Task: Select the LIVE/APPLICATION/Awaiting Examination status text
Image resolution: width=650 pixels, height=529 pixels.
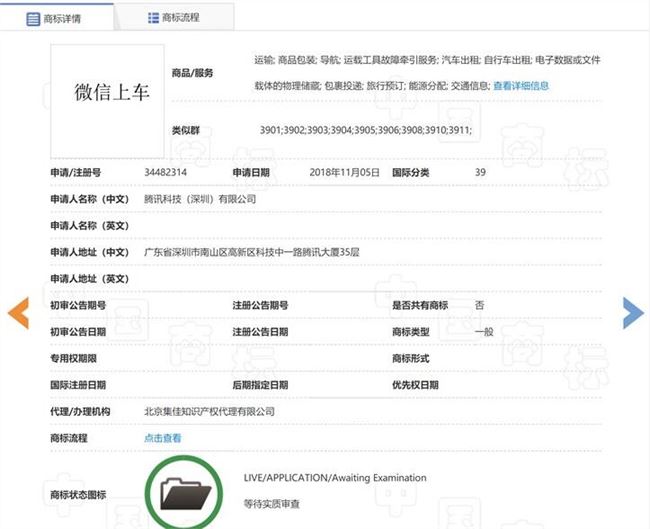Action: click(x=335, y=478)
